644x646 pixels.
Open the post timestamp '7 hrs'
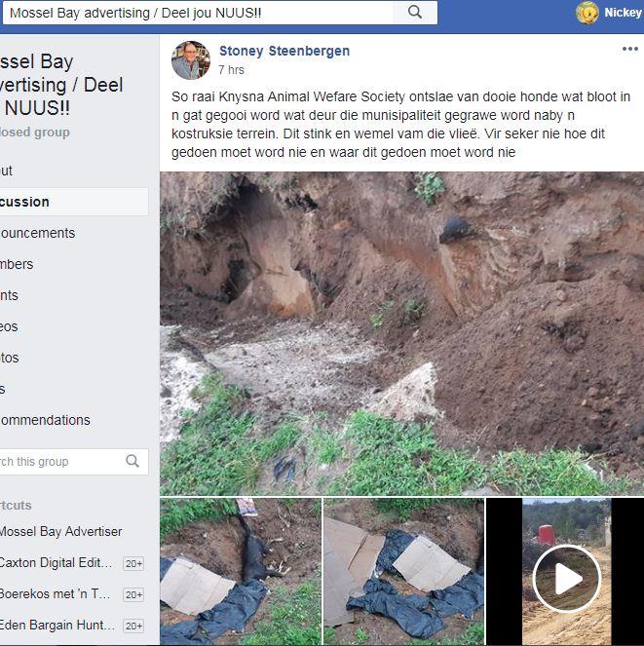click(231, 70)
